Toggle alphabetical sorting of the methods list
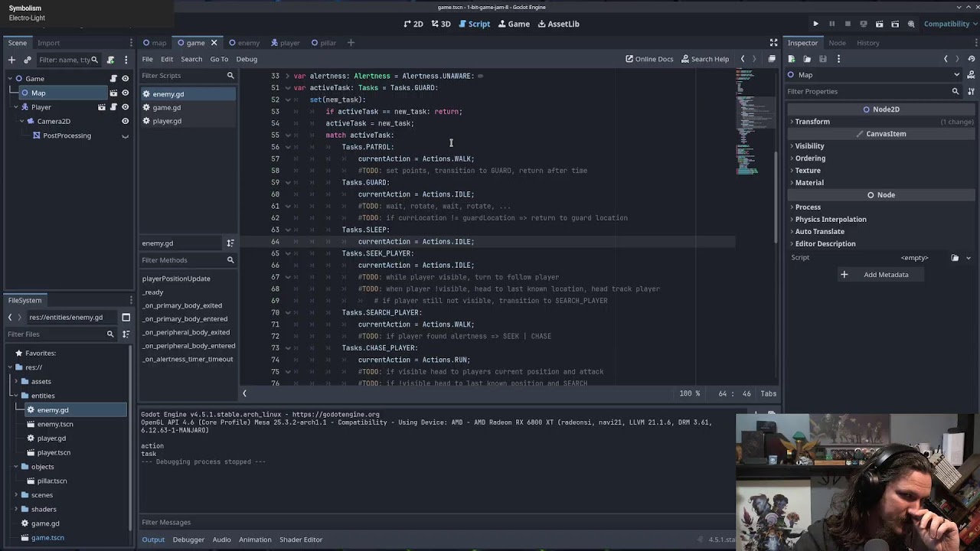 pyautogui.click(x=230, y=243)
